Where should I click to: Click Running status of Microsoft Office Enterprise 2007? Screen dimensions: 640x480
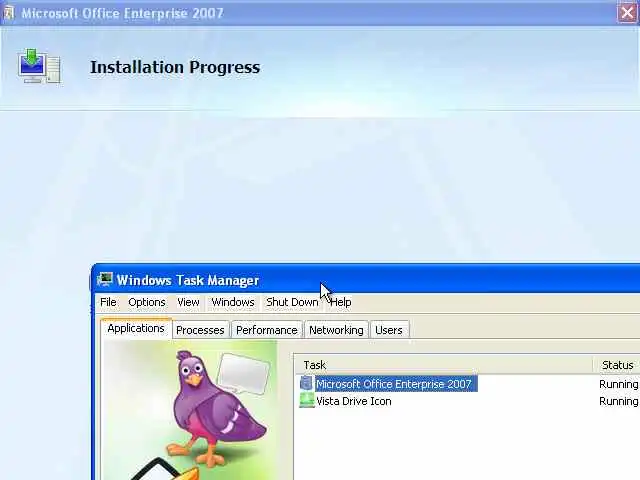pyautogui.click(x=618, y=384)
